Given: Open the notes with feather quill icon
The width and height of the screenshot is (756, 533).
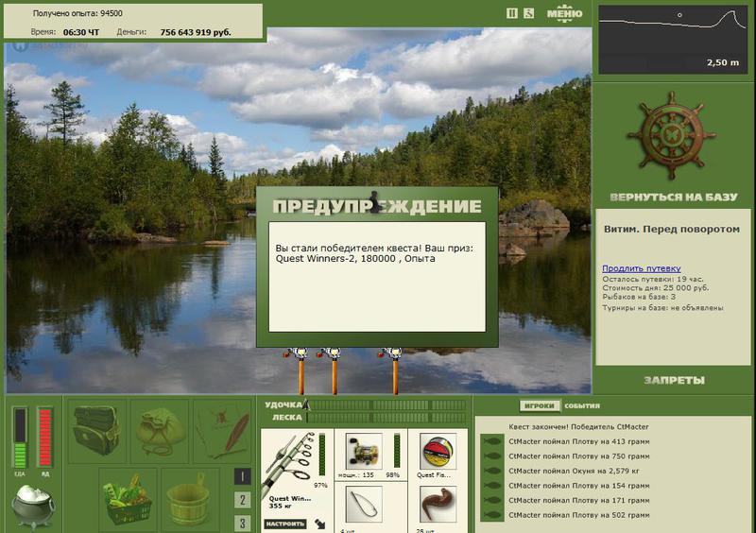Looking at the screenshot, I should click(222, 431).
